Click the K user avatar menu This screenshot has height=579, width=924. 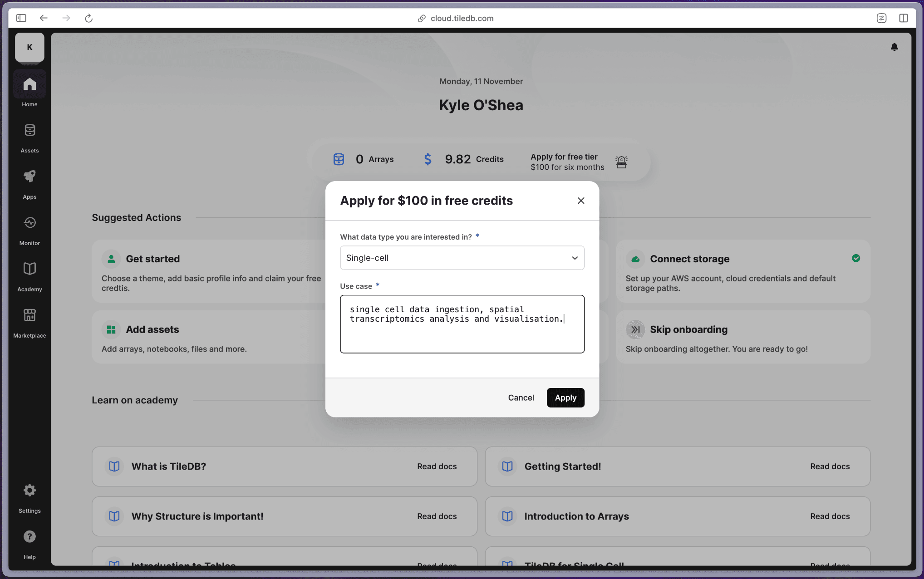(29, 47)
